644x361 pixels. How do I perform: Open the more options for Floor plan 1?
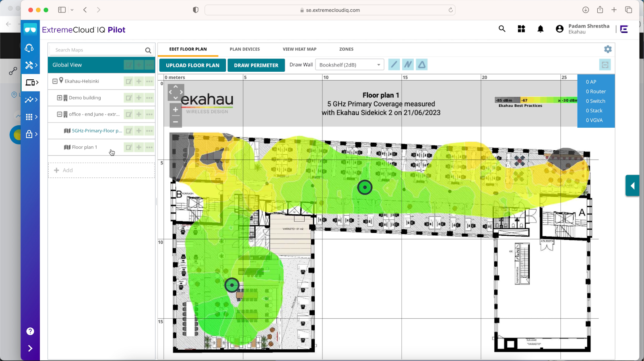tap(149, 147)
